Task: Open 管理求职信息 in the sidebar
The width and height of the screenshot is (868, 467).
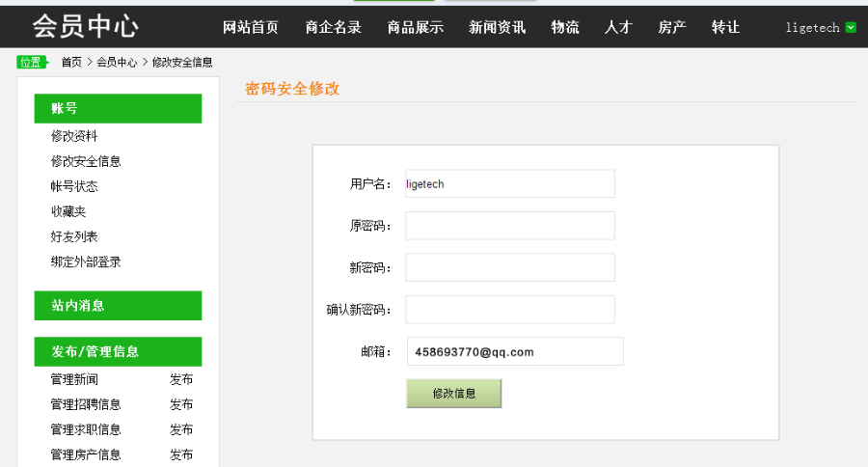Action: pyautogui.click(x=86, y=429)
